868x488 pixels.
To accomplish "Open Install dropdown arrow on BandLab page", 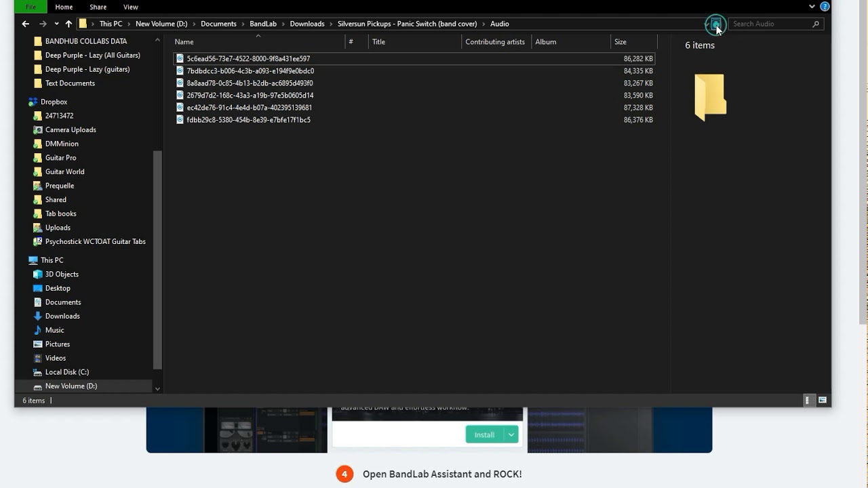I will click(x=512, y=434).
